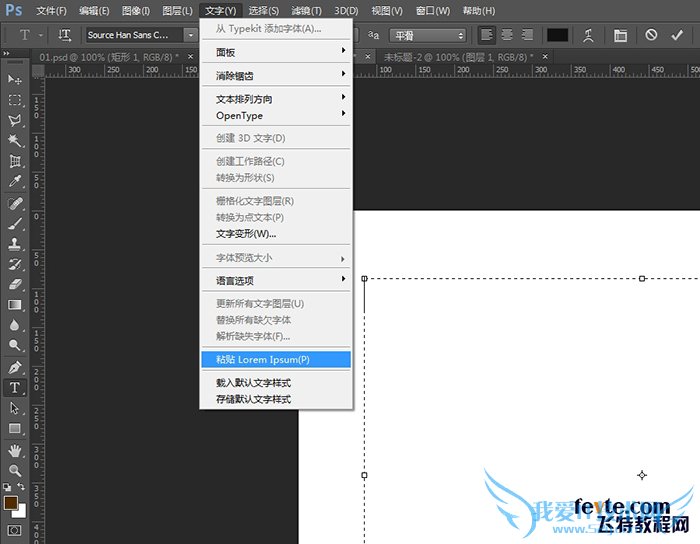Open the foreground color picker

click(11, 503)
